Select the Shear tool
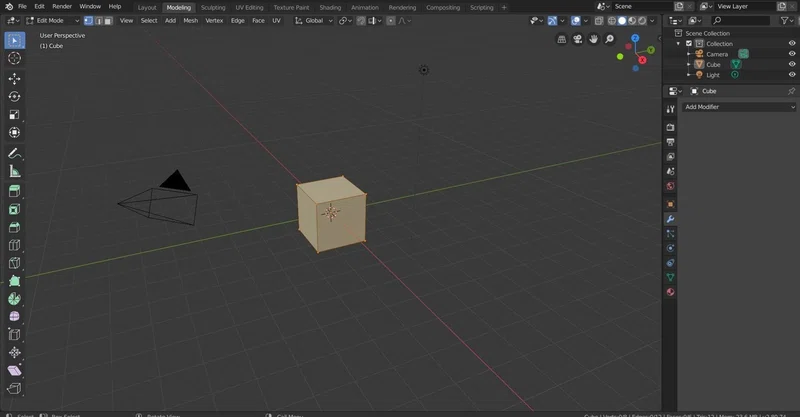The image size is (800, 417). pyautogui.click(x=14, y=371)
